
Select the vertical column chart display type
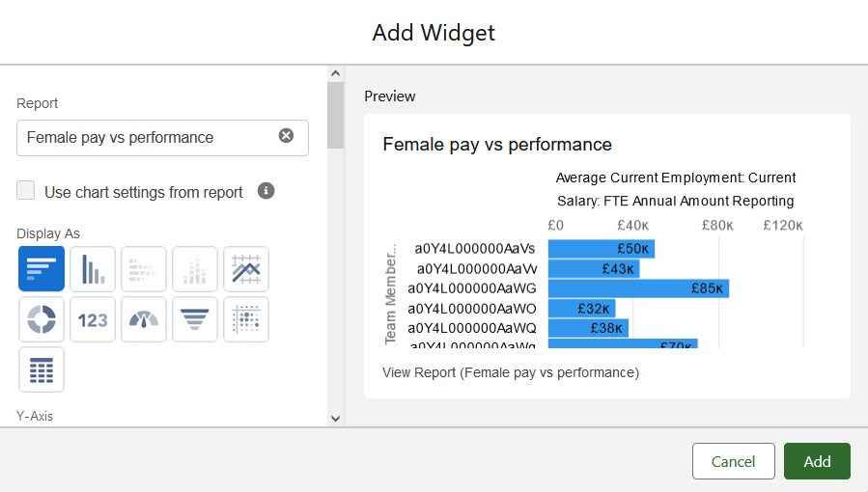pyautogui.click(x=93, y=269)
